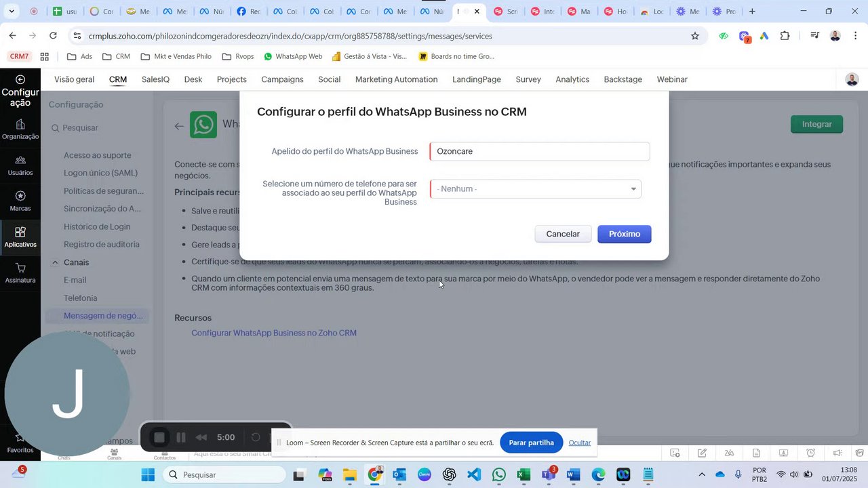The height and width of the screenshot is (488, 868).
Task: Open ChatGPT in Windows taskbar
Action: (x=449, y=474)
